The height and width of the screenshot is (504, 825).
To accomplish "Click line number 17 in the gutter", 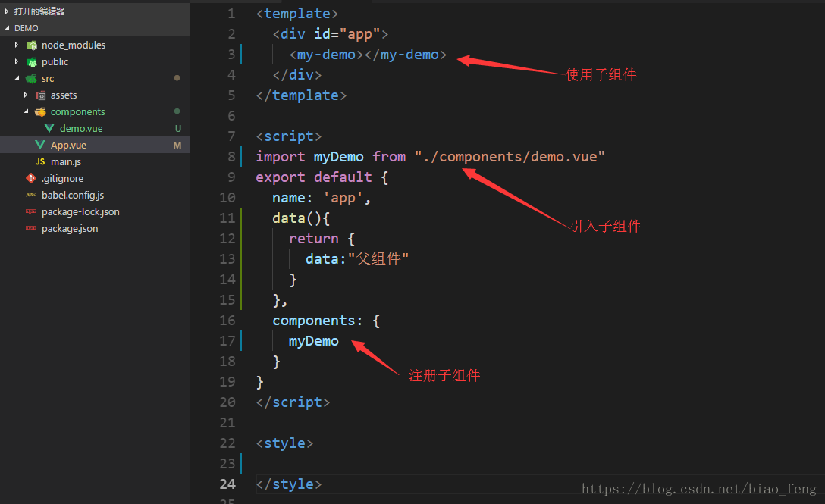I will (x=227, y=341).
